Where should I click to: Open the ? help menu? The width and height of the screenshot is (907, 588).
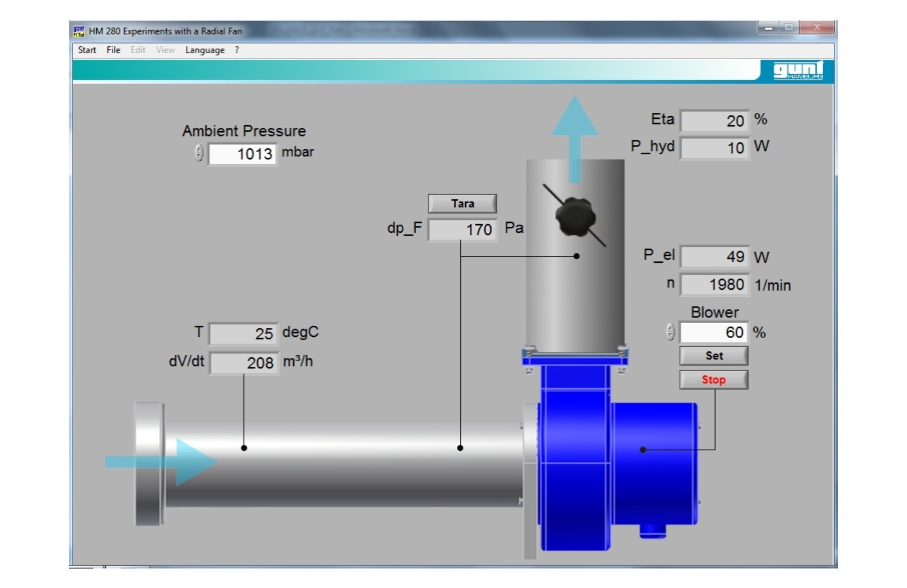[x=237, y=50]
